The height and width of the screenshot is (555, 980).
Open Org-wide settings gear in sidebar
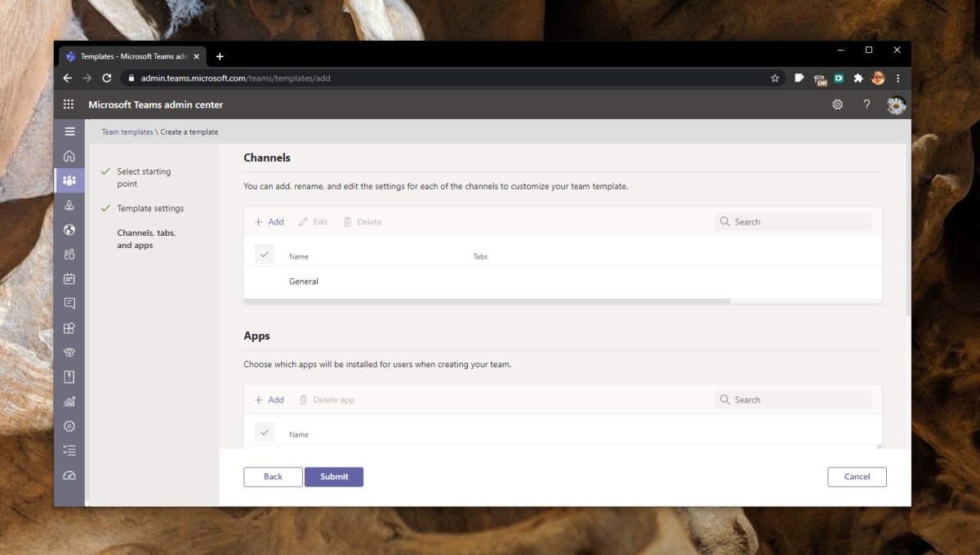coord(69,426)
